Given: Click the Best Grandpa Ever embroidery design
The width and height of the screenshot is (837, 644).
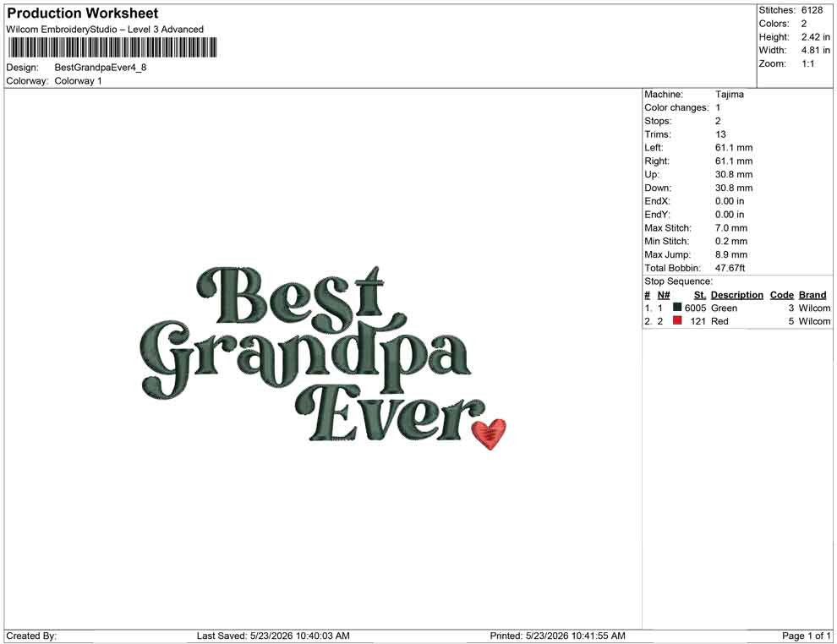Looking at the screenshot, I should [x=324, y=358].
